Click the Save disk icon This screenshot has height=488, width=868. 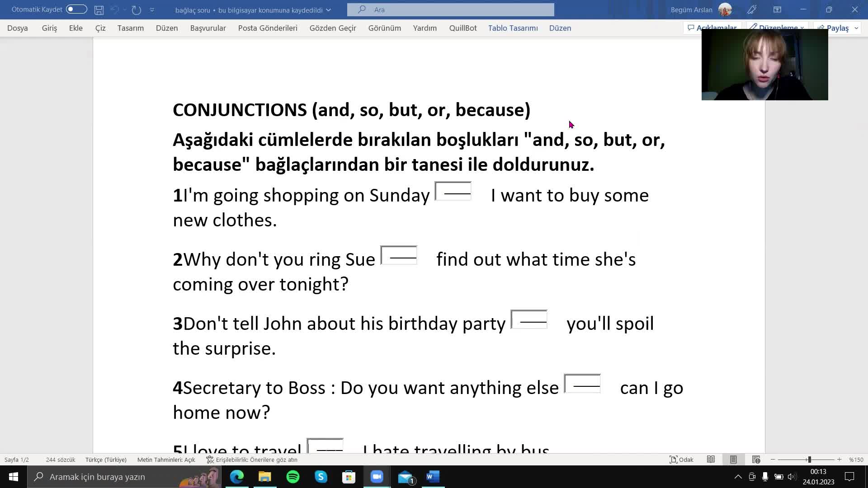[x=99, y=9]
